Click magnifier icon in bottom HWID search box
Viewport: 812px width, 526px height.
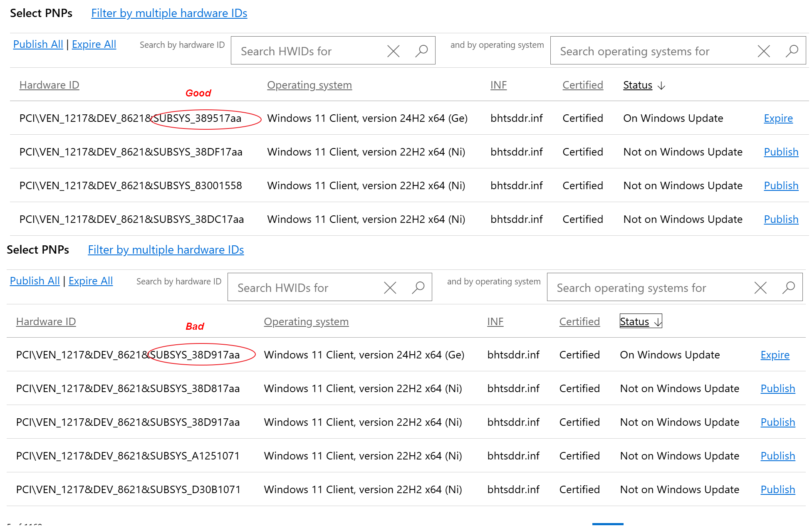pos(418,287)
